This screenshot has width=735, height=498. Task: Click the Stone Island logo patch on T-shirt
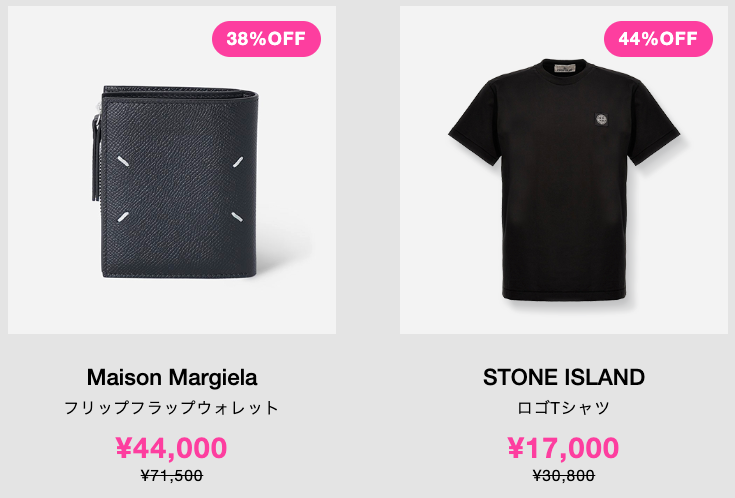[602, 120]
